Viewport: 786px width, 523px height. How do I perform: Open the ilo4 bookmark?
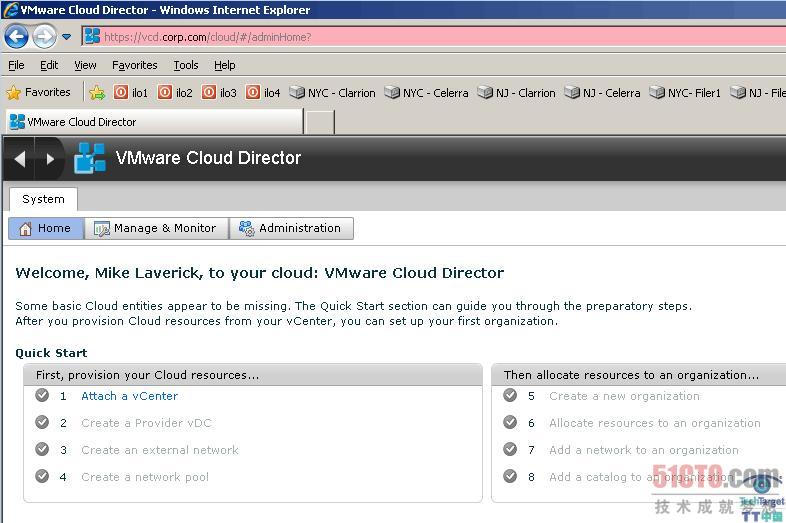(263, 93)
